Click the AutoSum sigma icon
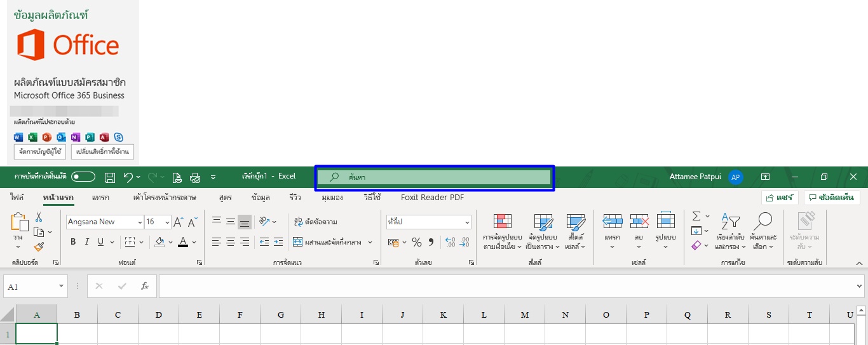 pos(696,216)
